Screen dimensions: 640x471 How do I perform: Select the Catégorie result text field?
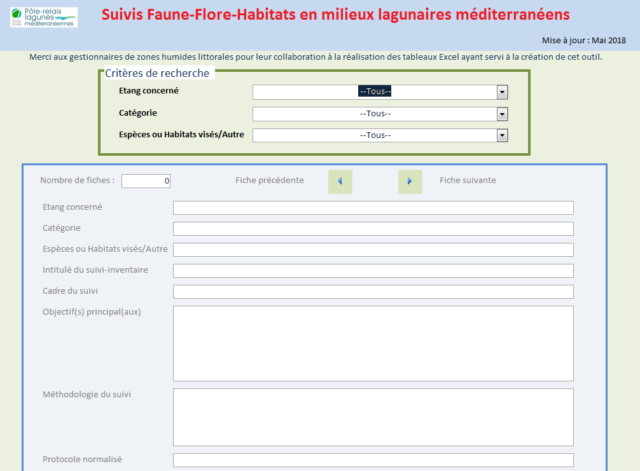[373, 229]
